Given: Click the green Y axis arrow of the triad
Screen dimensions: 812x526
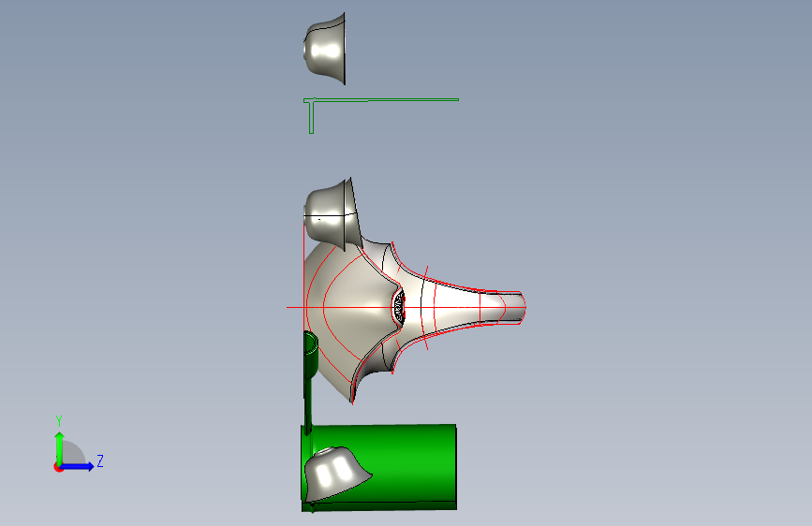Looking at the screenshot, I should click(x=60, y=447).
